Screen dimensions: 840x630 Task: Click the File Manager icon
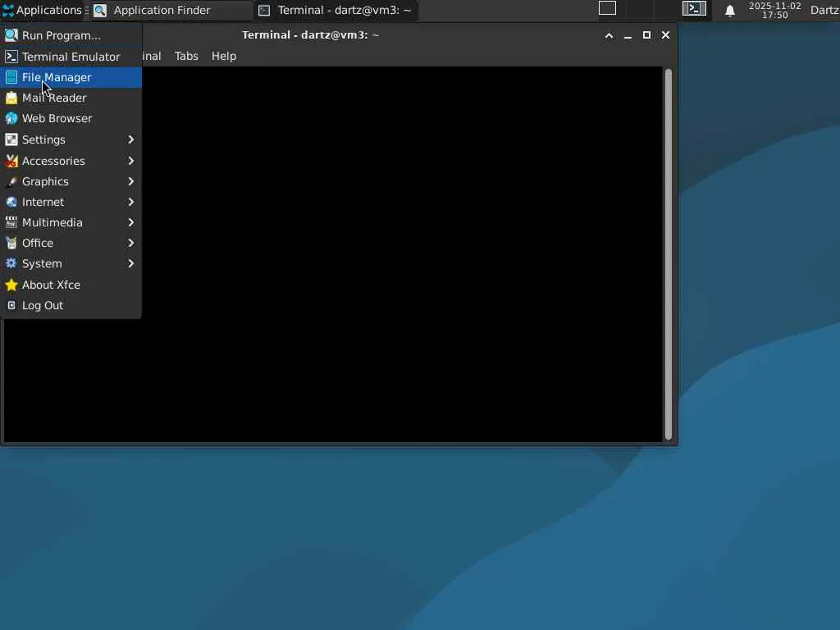tap(11, 77)
